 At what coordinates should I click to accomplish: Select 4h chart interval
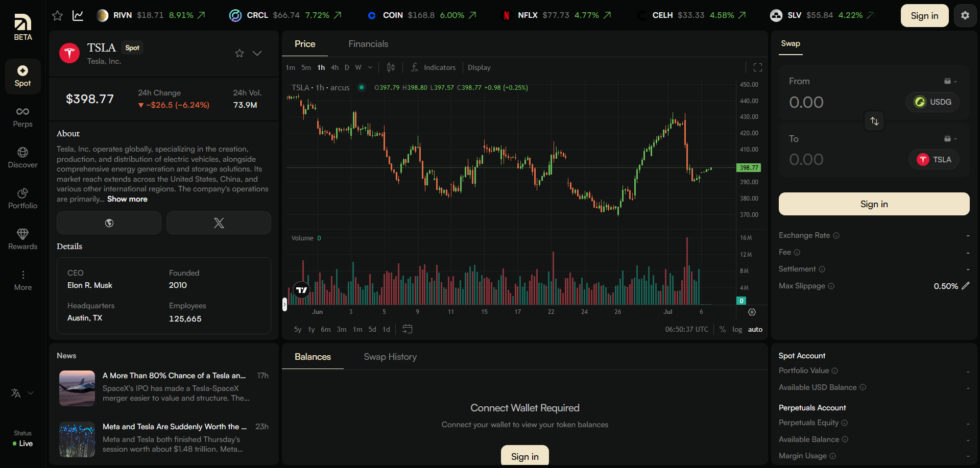click(x=334, y=67)
